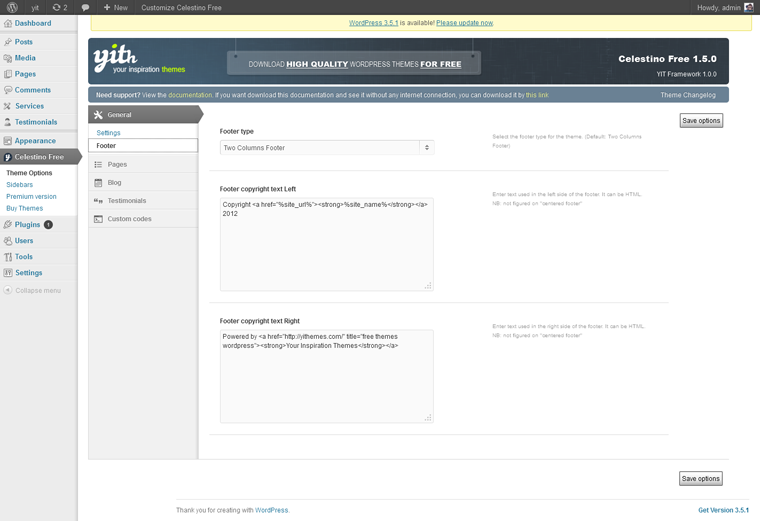Click the Blog calendar icon
This screenshot has height=521, width=760.
[98, 183]
